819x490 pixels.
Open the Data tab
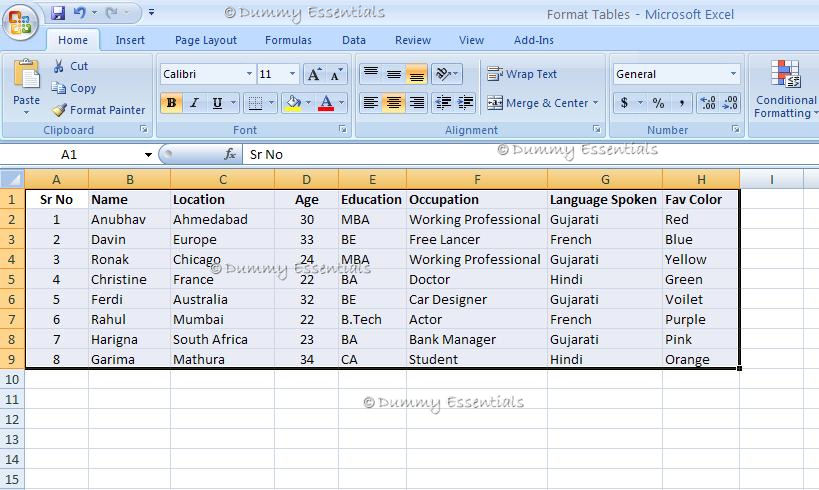(x=354, y=40)
